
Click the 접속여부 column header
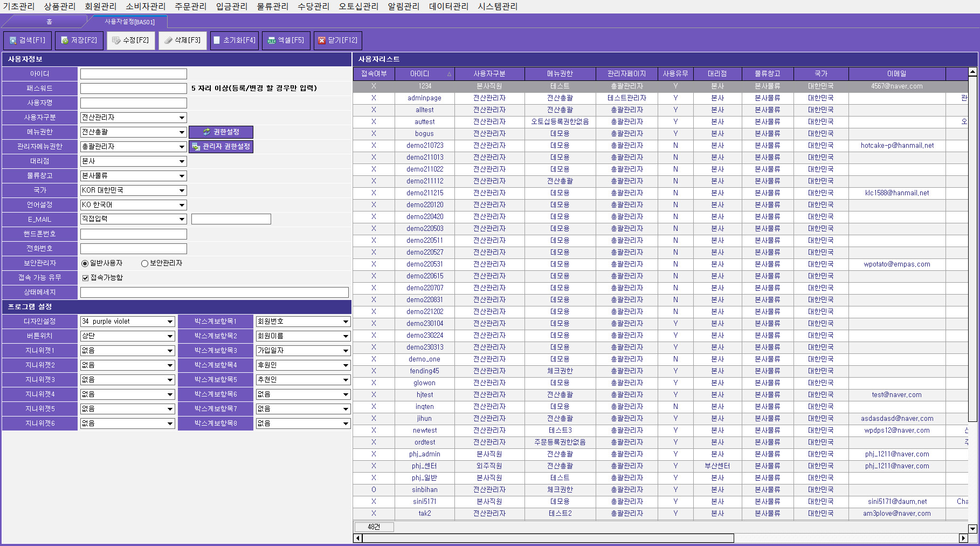pyautogui.click(x=374, y=74)
